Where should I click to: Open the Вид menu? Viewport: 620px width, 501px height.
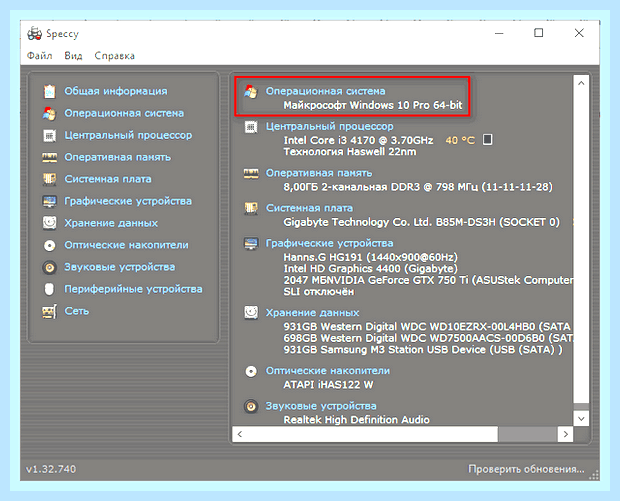pyautogui.click(x=73, y=56)
